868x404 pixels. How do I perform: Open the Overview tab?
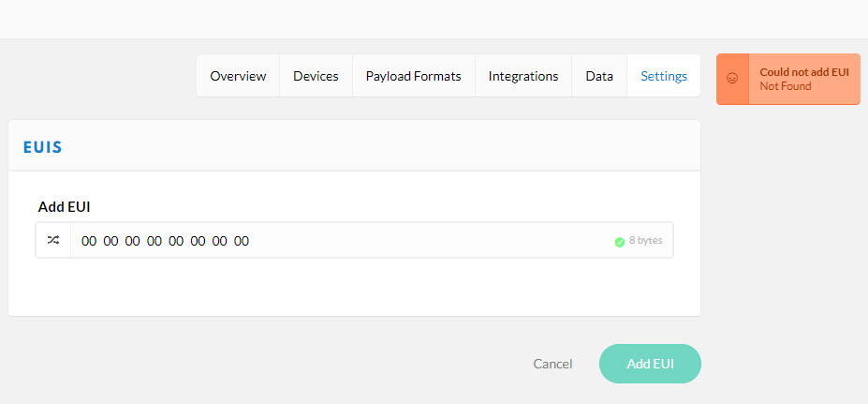pos(238,76)
